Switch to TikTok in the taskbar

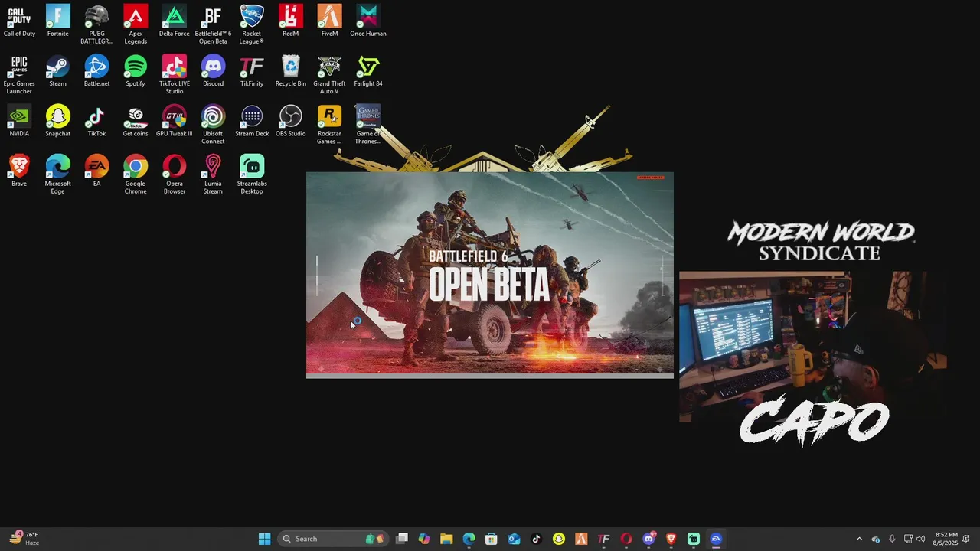[536, 539]
